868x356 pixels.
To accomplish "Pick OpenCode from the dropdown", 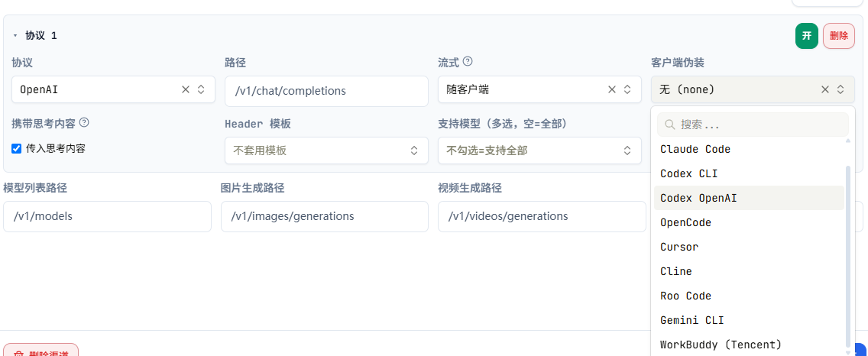I will pos(749,222).
